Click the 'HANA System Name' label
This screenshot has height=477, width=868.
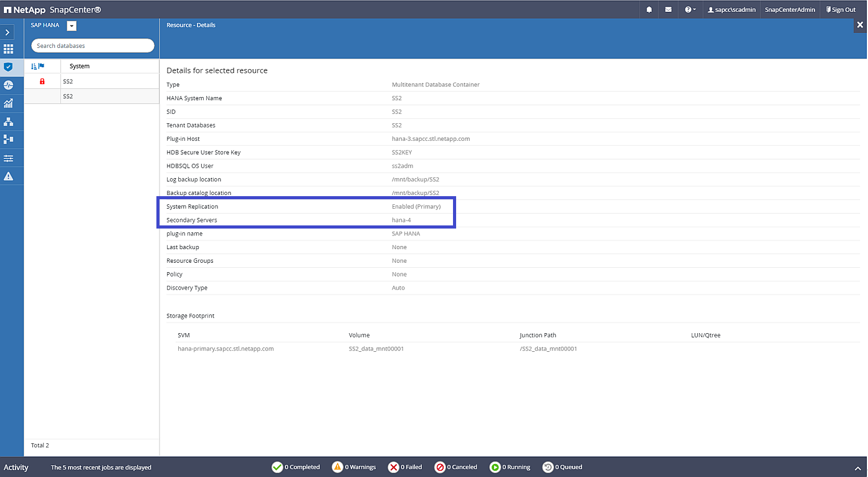click(194, 98)
